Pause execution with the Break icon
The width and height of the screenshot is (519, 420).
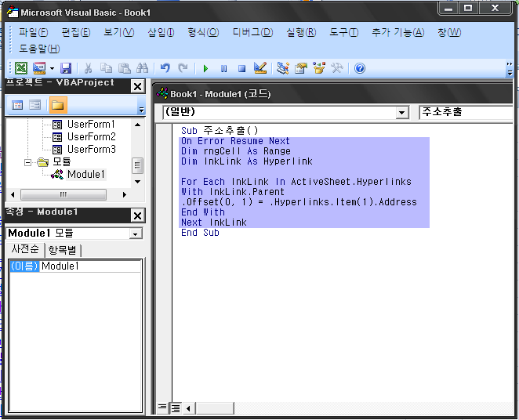click(x=223, y=68)
